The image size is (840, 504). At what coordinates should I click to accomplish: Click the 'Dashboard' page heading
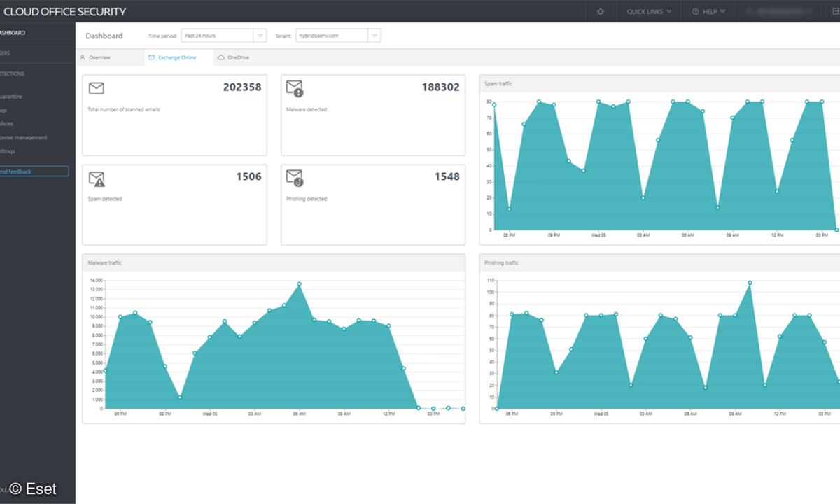click(x=104, y=36)
